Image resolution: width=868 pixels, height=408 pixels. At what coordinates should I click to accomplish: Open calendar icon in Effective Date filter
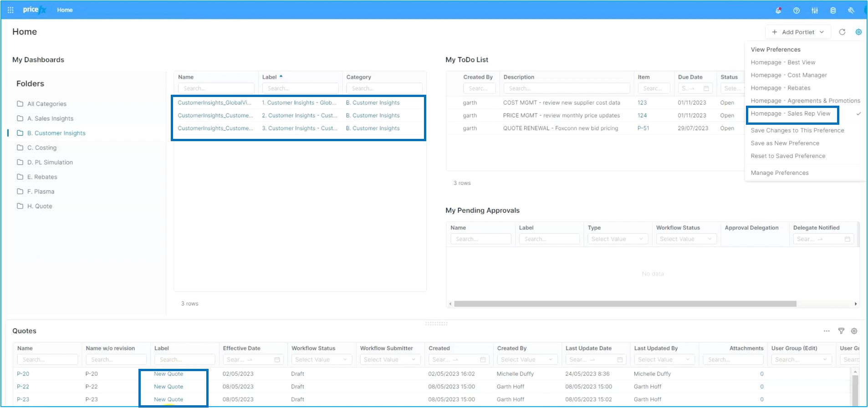[x=277, y=360]
